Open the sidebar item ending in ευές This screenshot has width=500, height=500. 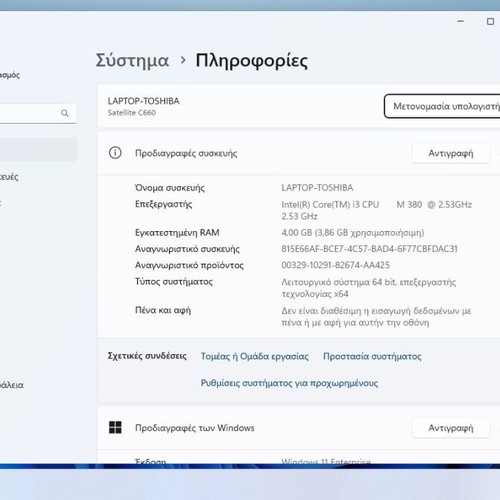[9, 177]
